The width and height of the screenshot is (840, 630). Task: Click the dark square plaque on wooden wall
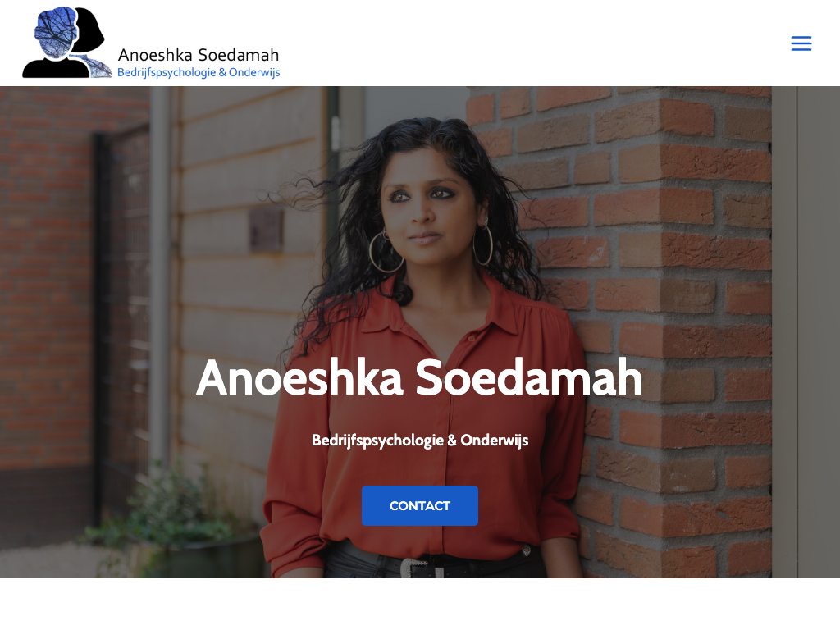267,231
